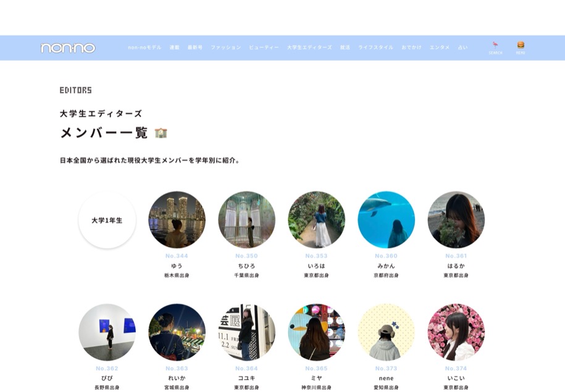The height and width of the screenshot is (392, 565).
Task: Click the name れいか
Action: (x=177, y=378)
